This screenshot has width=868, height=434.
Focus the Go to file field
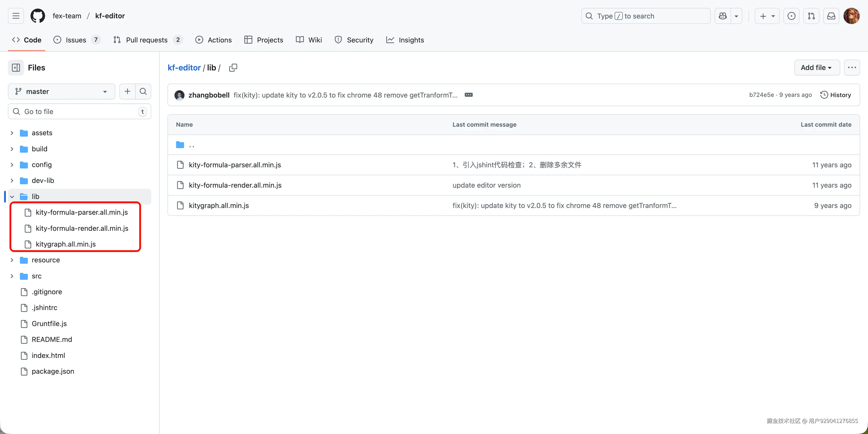[80, 112]
